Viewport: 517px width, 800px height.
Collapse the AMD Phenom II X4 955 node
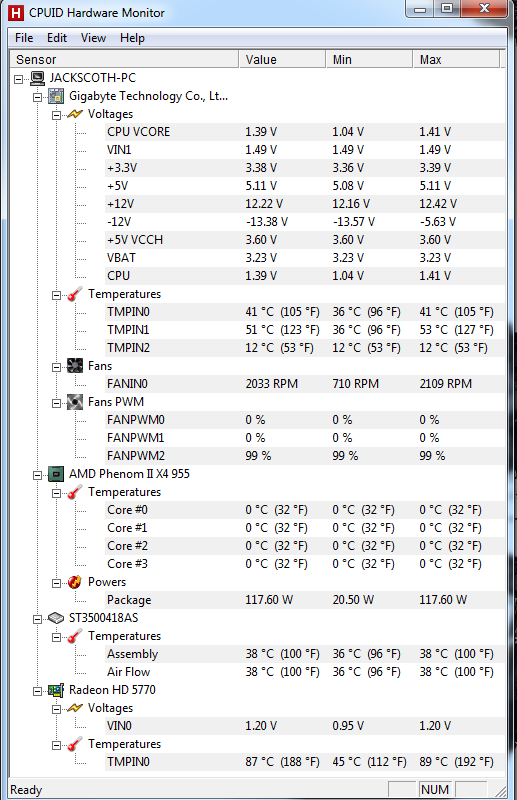click(x=38, y=475)
